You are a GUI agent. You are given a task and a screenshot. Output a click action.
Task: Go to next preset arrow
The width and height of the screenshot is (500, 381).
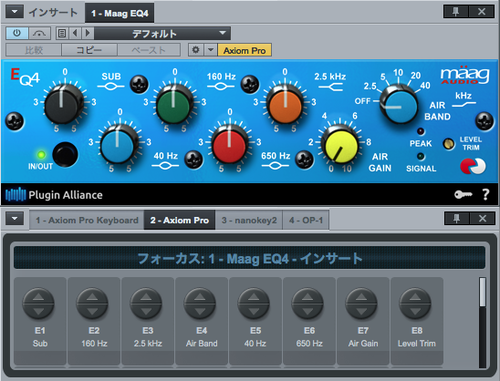(88, 33)
